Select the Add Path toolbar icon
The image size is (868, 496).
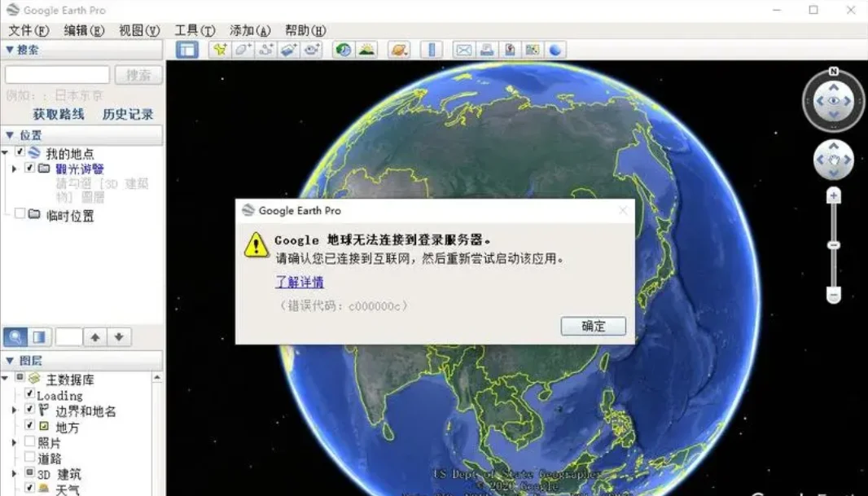coord(265,50)
